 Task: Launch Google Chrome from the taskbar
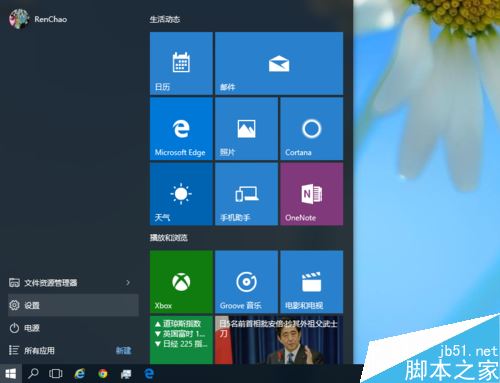tap(103, 374)
